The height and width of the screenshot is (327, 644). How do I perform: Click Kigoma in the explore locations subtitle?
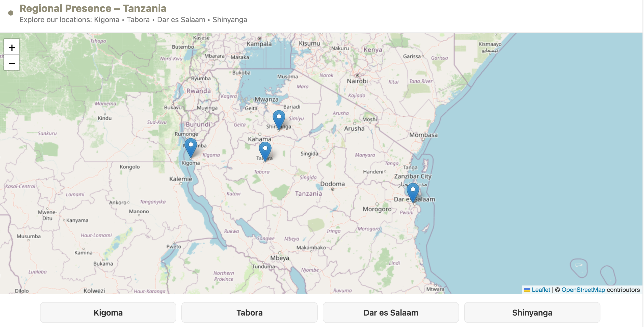tap(106, 20)
